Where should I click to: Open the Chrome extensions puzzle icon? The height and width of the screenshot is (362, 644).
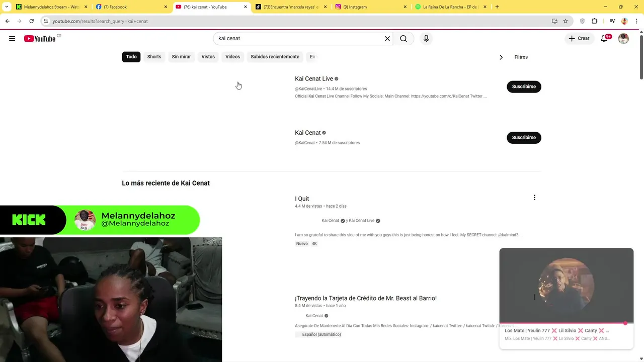pyautogui.click(x=595, y=21)
